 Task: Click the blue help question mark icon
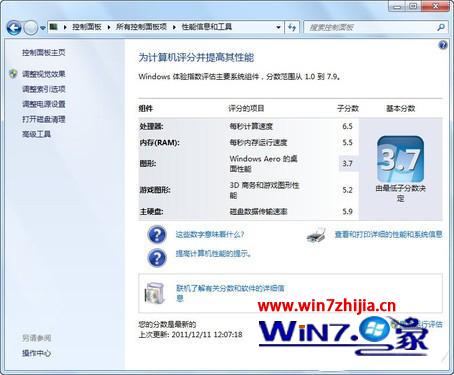point(443,45)
